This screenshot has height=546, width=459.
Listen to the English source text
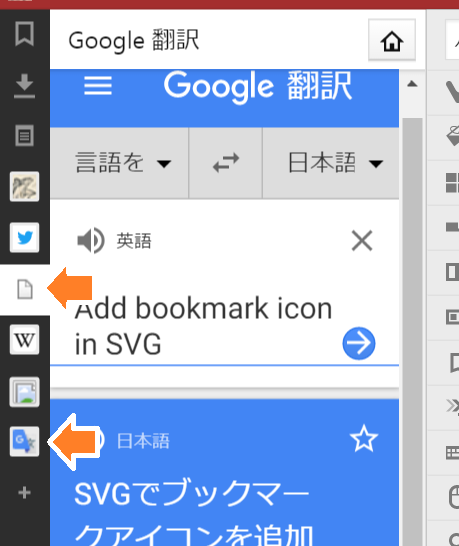tap(91, 241)
